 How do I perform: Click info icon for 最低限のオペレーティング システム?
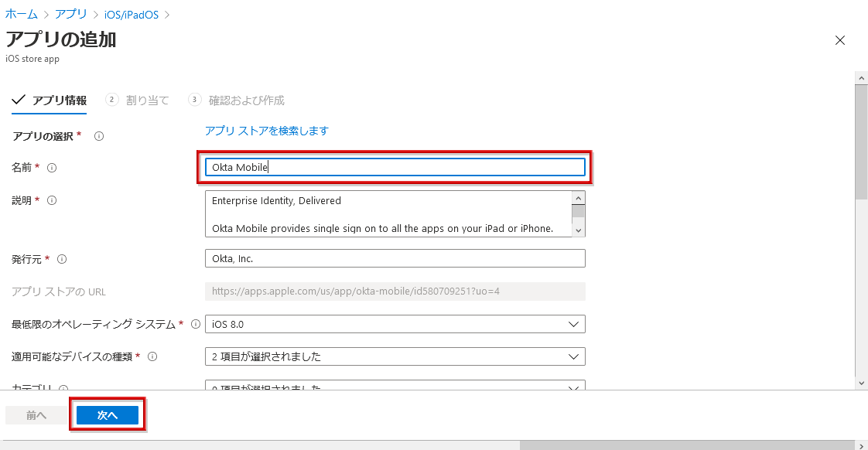pyautogui.click(x=195, y=324)
